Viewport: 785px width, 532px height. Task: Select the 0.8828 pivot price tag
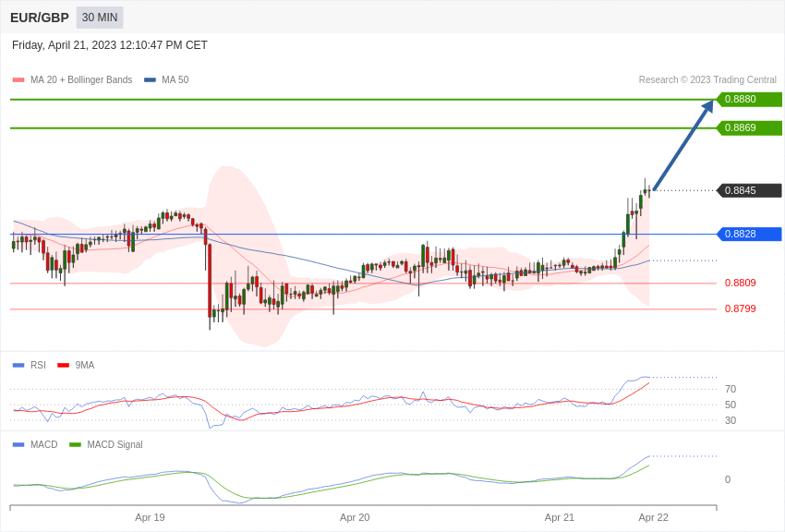coord(750,234)
